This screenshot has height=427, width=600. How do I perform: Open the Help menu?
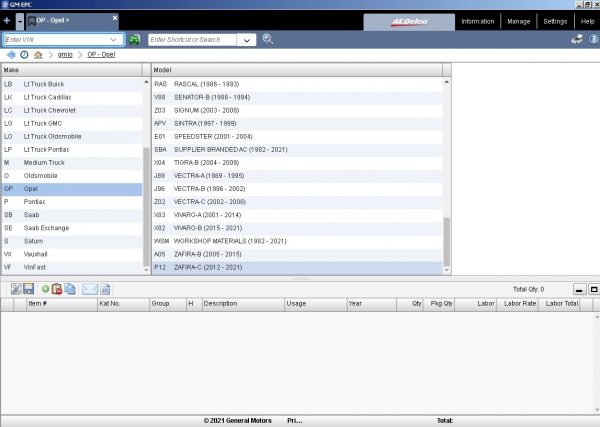click(587, 21)
